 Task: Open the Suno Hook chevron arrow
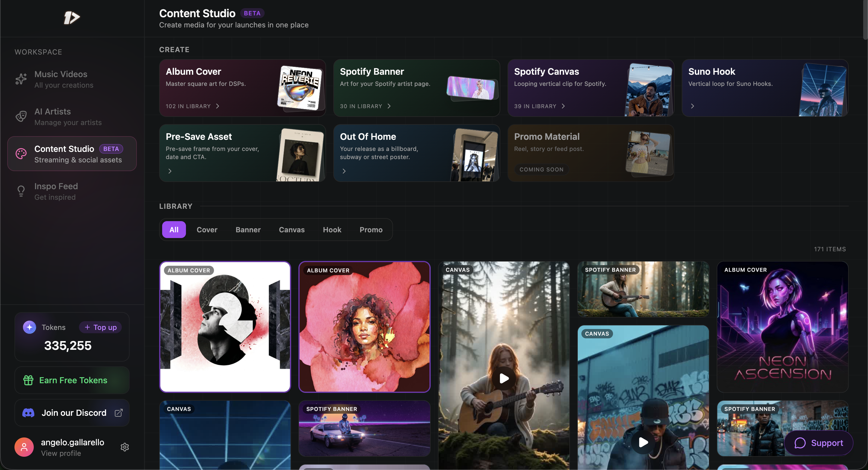pyautogui.click(x=693, y=106)
